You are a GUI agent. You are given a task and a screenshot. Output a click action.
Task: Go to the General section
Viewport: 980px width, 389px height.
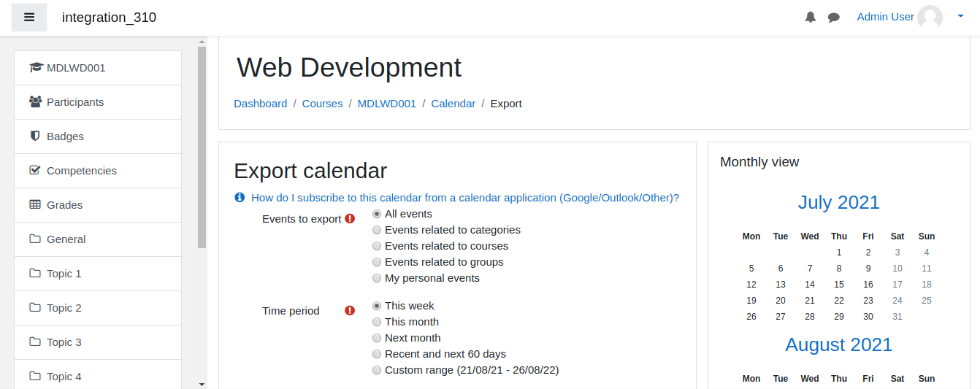pos(98,239)
